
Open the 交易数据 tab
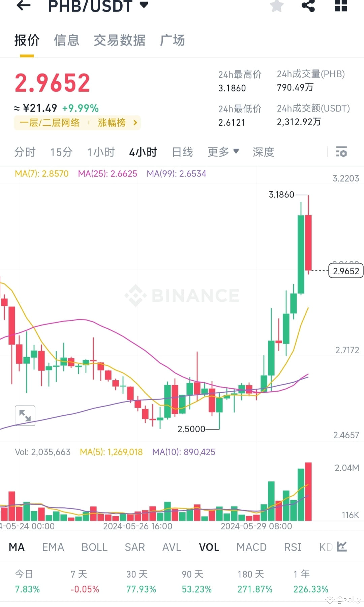tap(120, 40)
